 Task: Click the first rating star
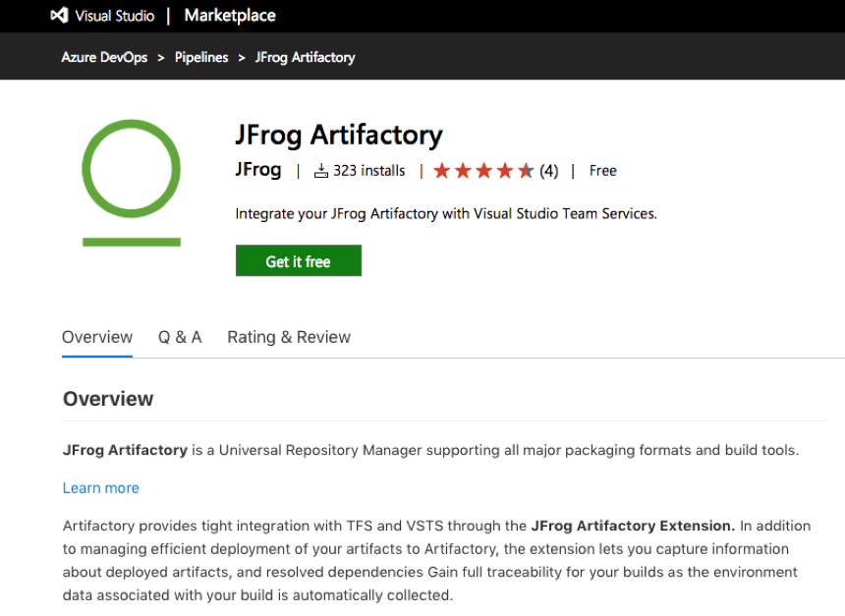coord(442,171)
